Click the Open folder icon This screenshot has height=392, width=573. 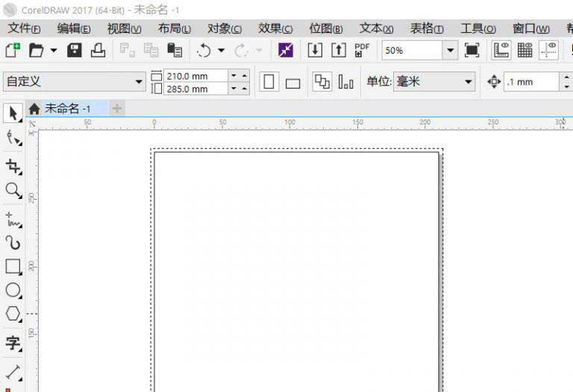36,51
